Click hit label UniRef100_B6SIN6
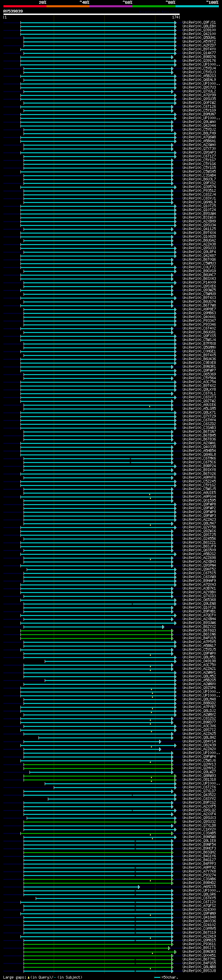 (x=199, y=634)
